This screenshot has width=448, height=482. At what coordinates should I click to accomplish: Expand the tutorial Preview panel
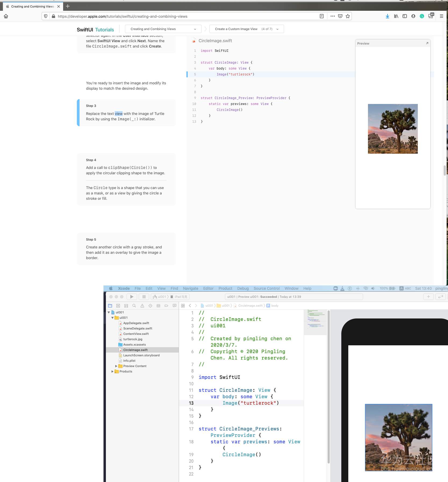[x=427, y=43]
